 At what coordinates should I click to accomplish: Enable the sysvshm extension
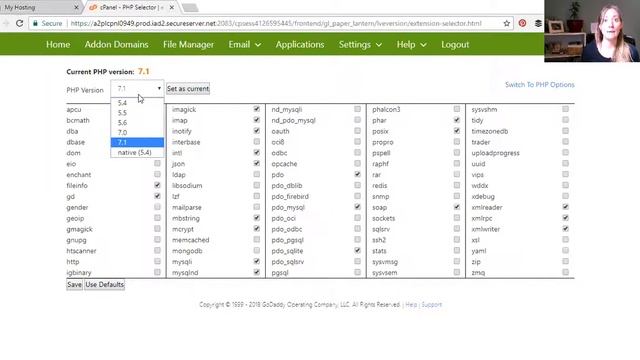[565, 109]
